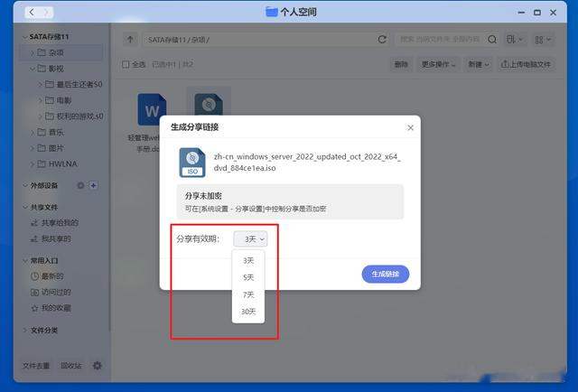Select the ISO file behind the dialog
This screenshot has width=578, height=392.
(209, 104)
